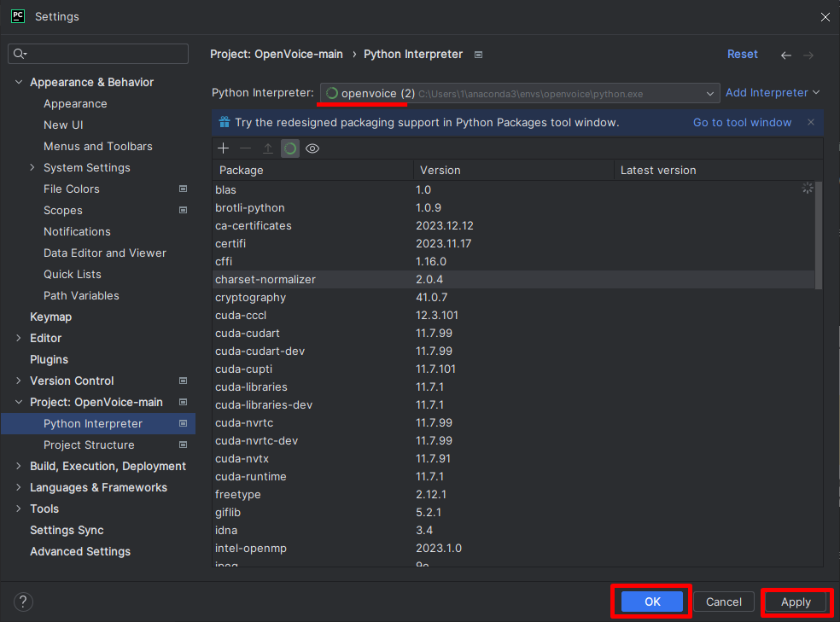
Task: Select Notifications settings page
Action: click(77, 231)
